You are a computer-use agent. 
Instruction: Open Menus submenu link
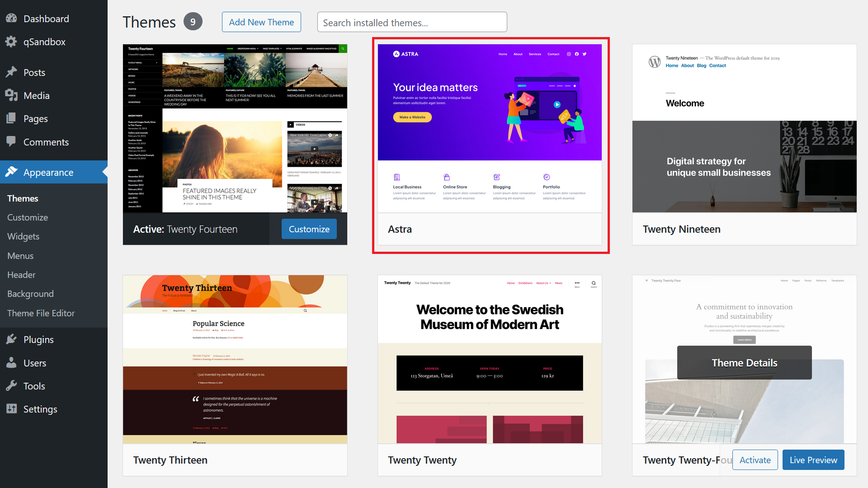20,256
